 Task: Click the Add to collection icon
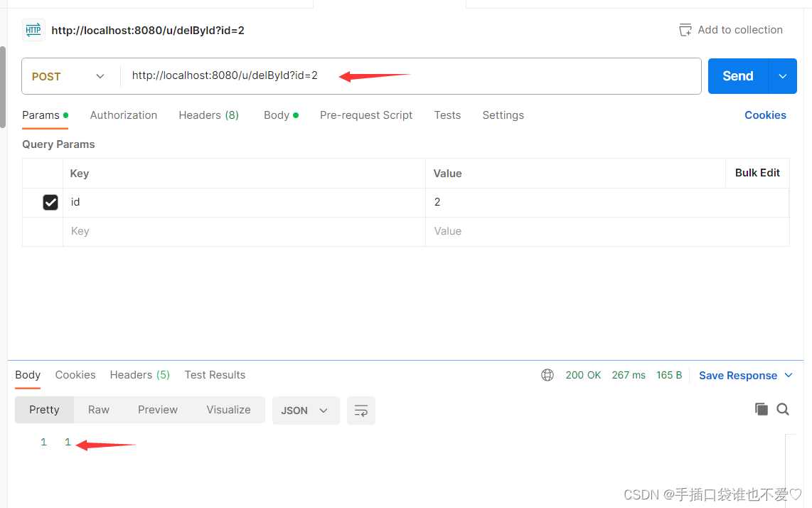[685, 30]
